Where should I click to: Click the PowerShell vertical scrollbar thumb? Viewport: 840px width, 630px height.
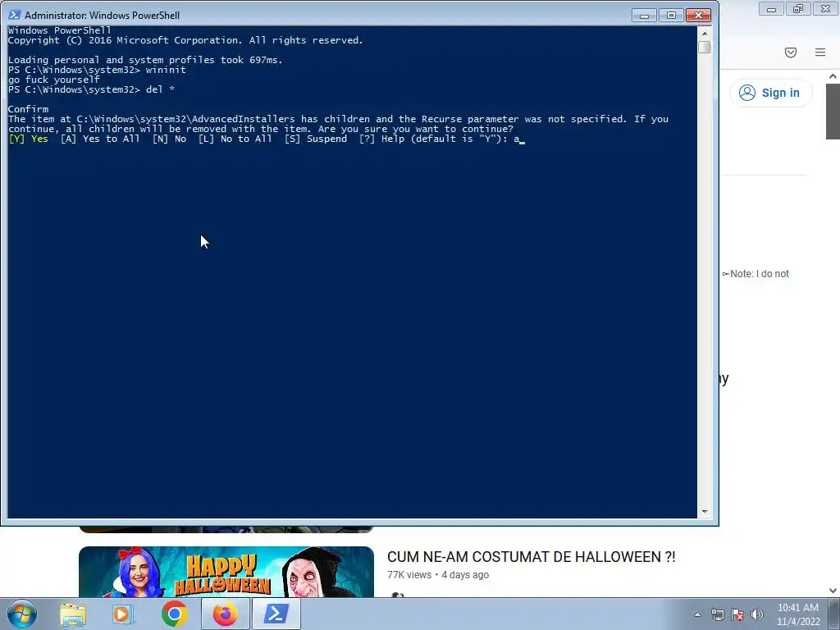tap(705, 47)
